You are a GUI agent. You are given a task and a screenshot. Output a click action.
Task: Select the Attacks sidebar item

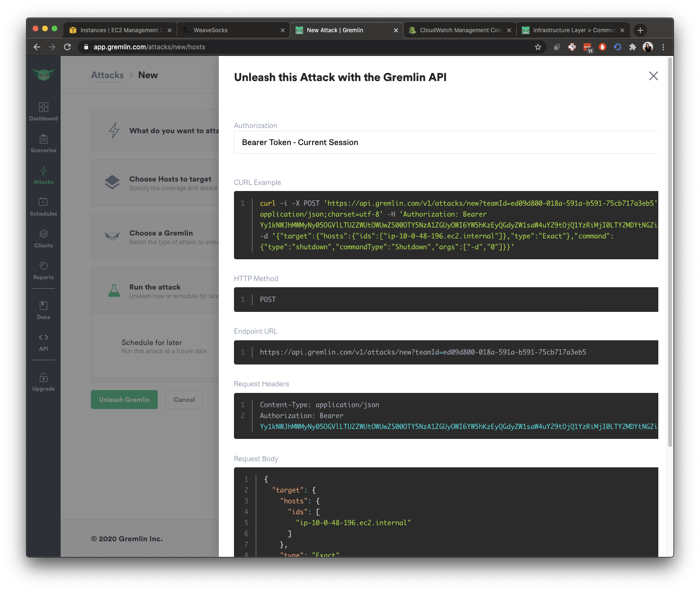(44, 175)
